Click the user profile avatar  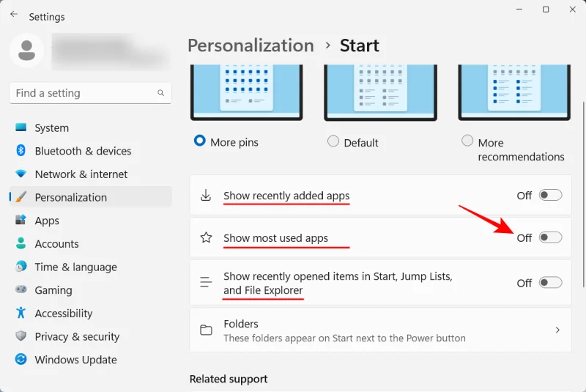pos(26,51)
